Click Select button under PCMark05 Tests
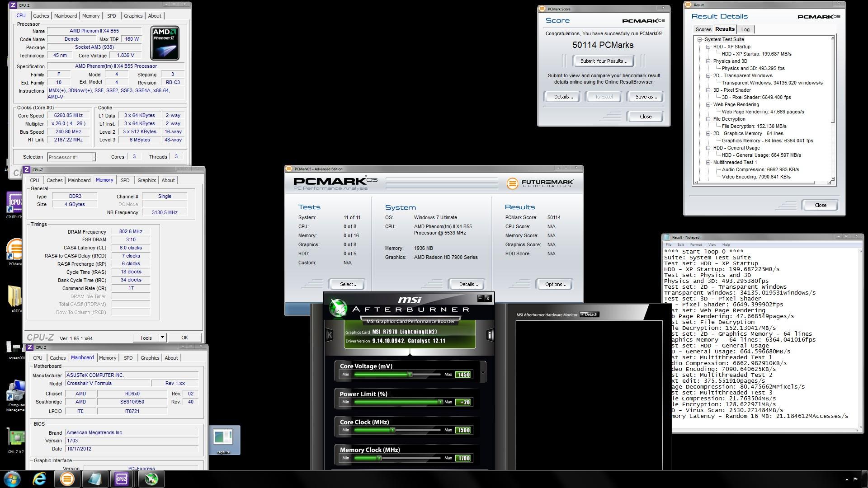This screenshot has height=488, width=868. [348, 284]
